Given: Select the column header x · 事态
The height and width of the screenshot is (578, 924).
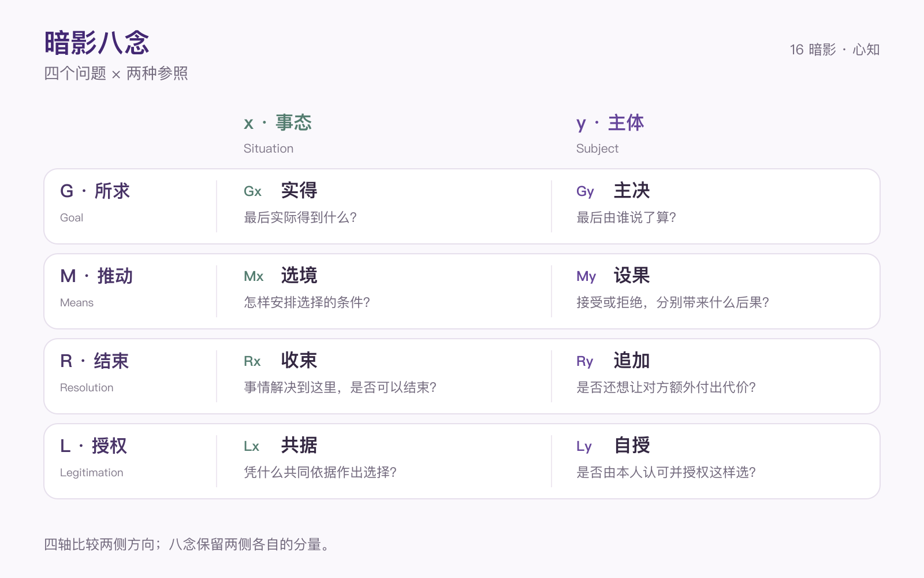Looking at the screenshot, I should point(278,123).
